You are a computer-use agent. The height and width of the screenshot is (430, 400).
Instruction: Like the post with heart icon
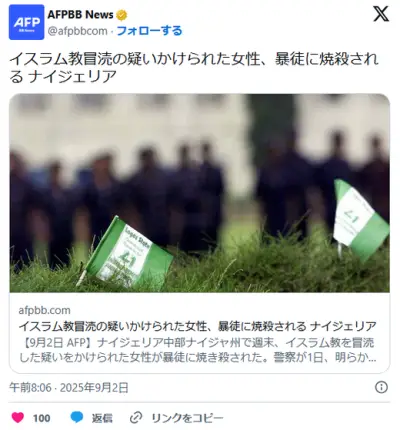point(18,418)
